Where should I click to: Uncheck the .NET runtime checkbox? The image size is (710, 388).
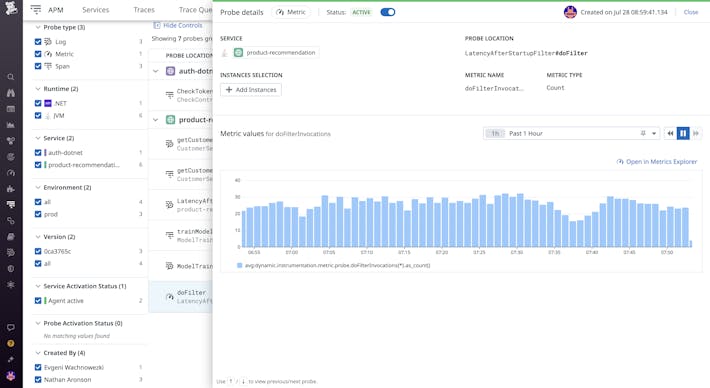[38, 103]
